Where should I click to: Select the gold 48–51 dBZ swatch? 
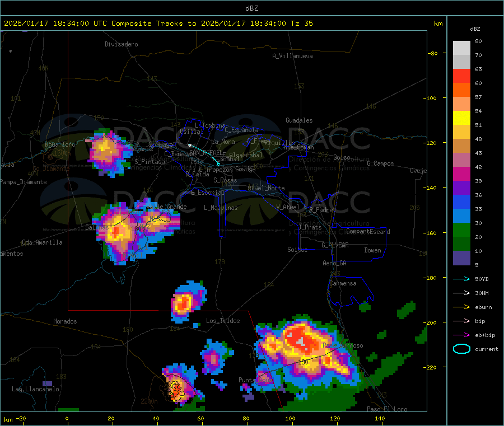[461, 132]
